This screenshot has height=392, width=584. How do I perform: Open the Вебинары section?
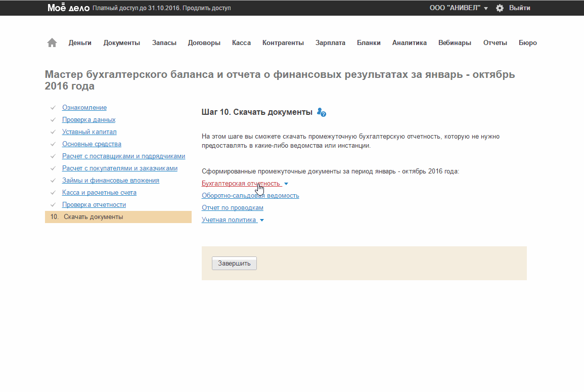[x=455, y=43]
